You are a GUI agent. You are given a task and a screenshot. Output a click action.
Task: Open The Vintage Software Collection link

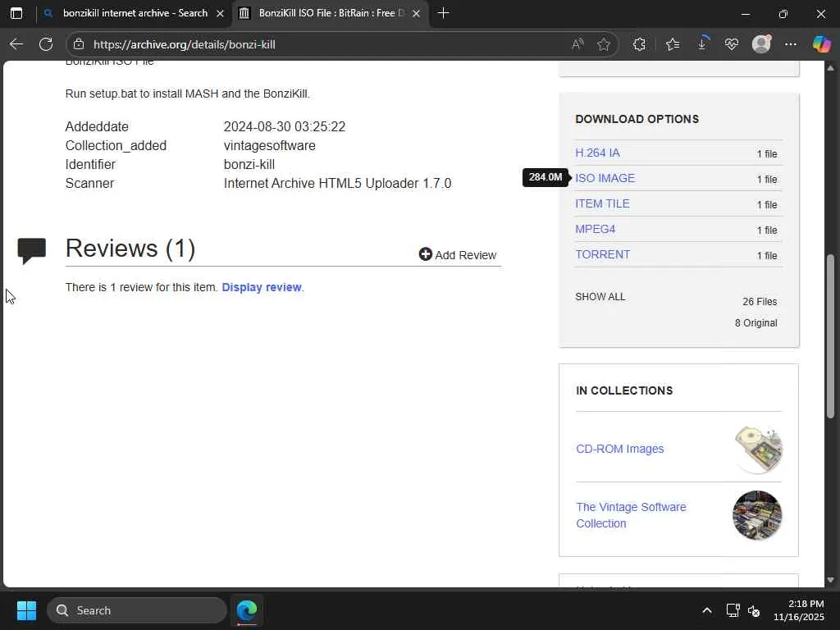(x=631, y=515)
